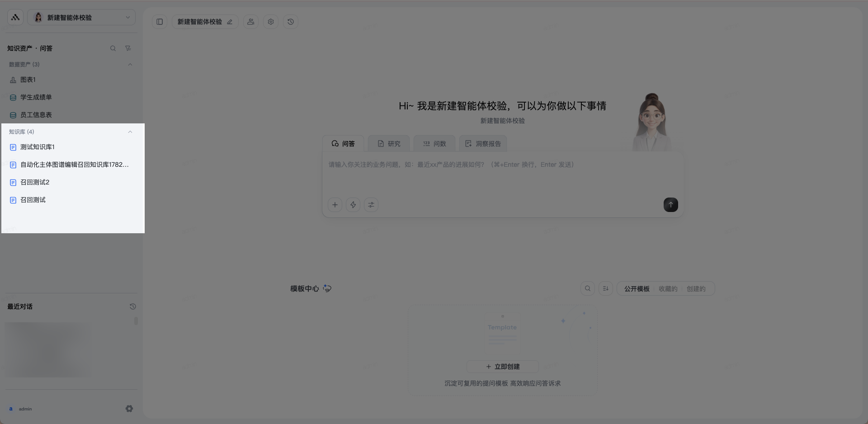Click the lightning bolt icon in input box
The image size is (868, 424).
pos(353,205)
